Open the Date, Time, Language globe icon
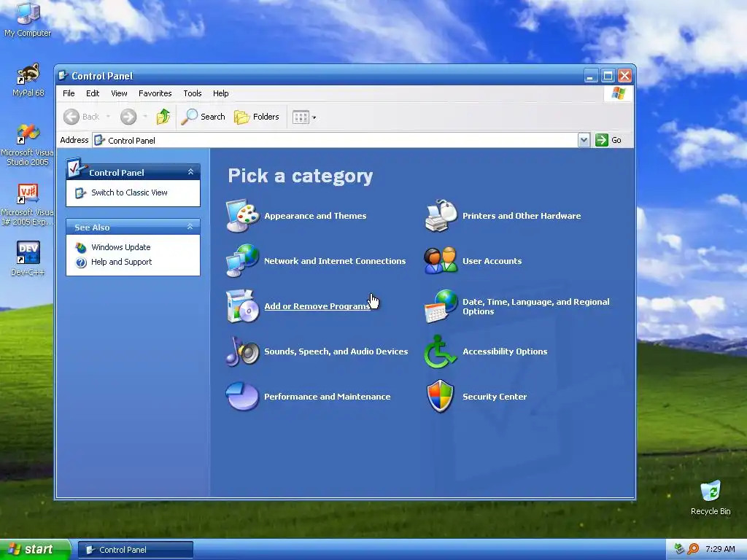The width and height of the screenshot is (747, 560). (441, 306)
